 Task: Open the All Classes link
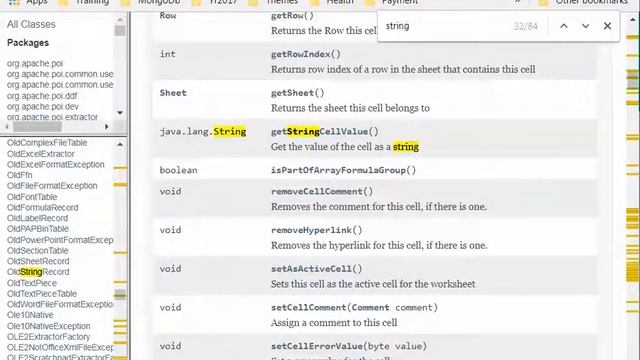(31, 24)
